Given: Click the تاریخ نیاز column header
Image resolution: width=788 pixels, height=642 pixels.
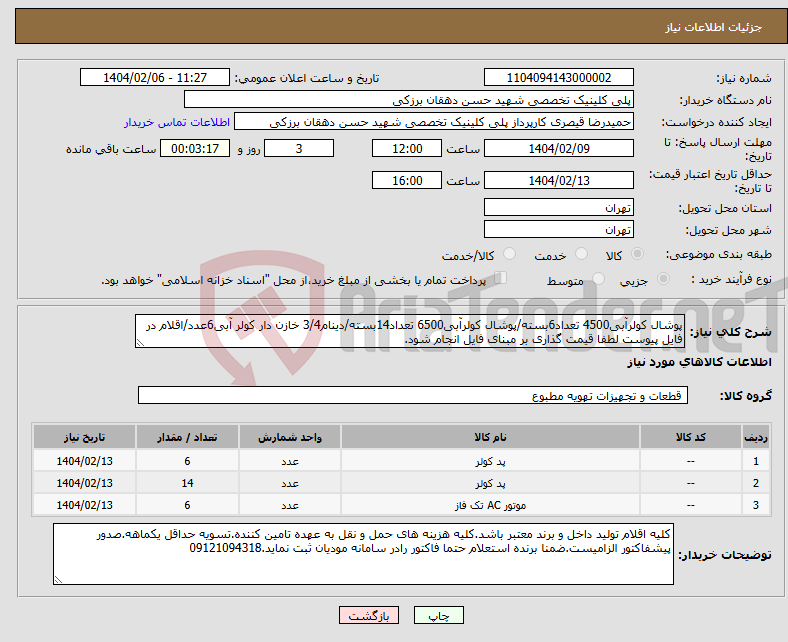Looking at the screenshot, I should [x=84, y=437].
